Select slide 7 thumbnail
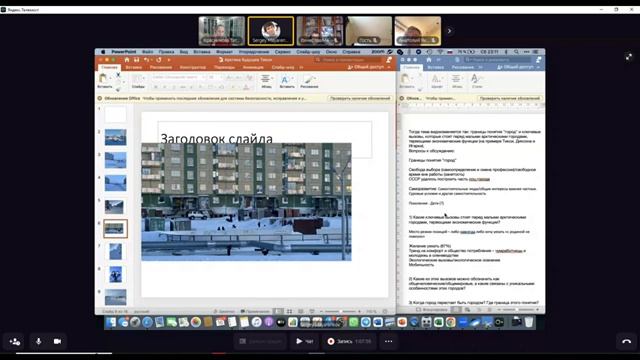This screenshot has width=640, height=360. tap(116, 251)
